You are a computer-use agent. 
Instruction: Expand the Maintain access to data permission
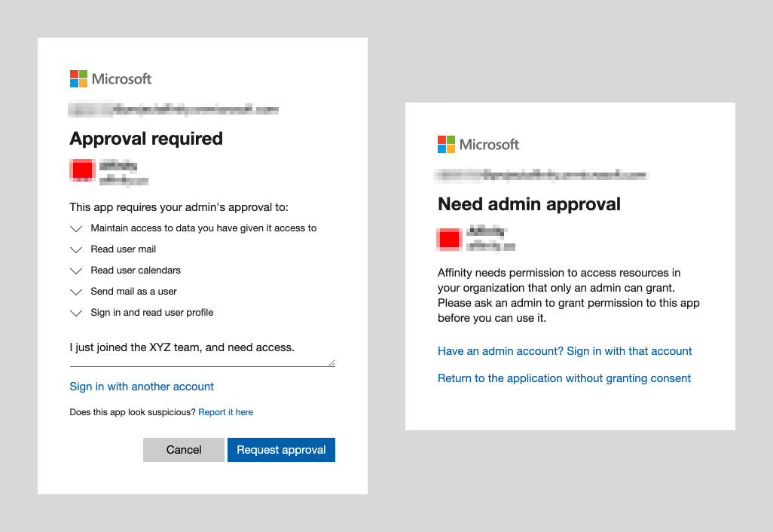[75, 228]
